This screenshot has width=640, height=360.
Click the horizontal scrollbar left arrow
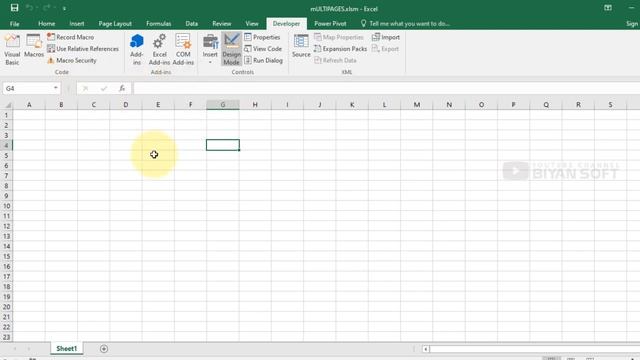tap(426, 349)
